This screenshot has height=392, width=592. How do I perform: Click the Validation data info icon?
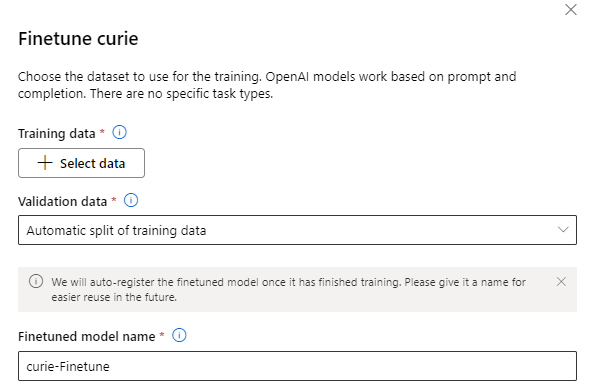pyautogui.click(x=131, y=200)
